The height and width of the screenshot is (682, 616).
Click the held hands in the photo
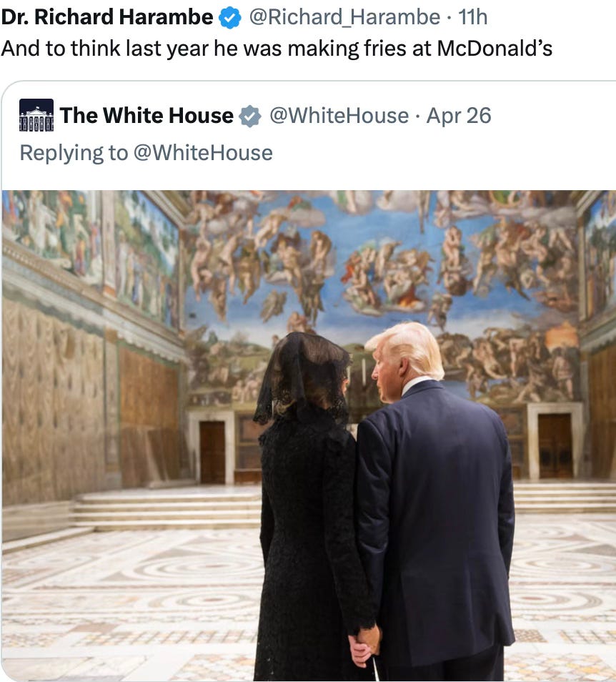364,646
